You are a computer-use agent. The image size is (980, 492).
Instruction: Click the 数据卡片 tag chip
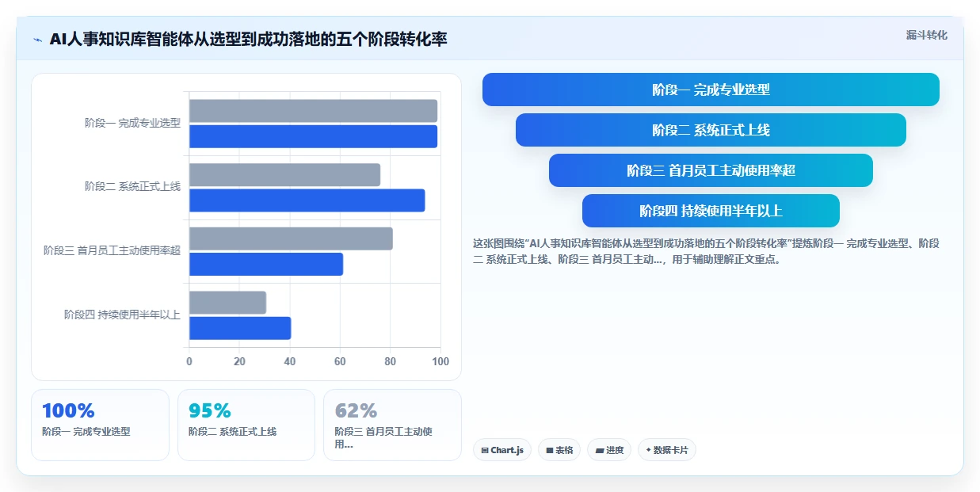pyautogui.click(x=667, y=450)
